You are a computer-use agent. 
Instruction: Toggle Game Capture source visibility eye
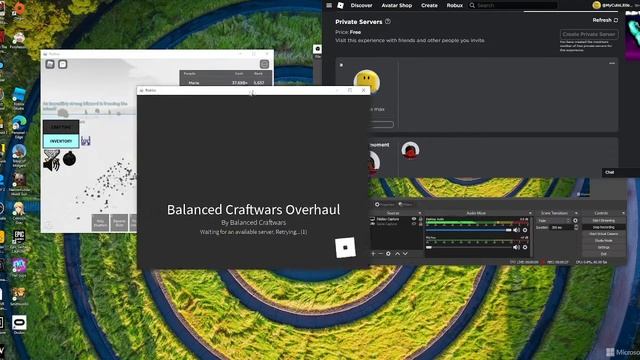pos(414,224)
